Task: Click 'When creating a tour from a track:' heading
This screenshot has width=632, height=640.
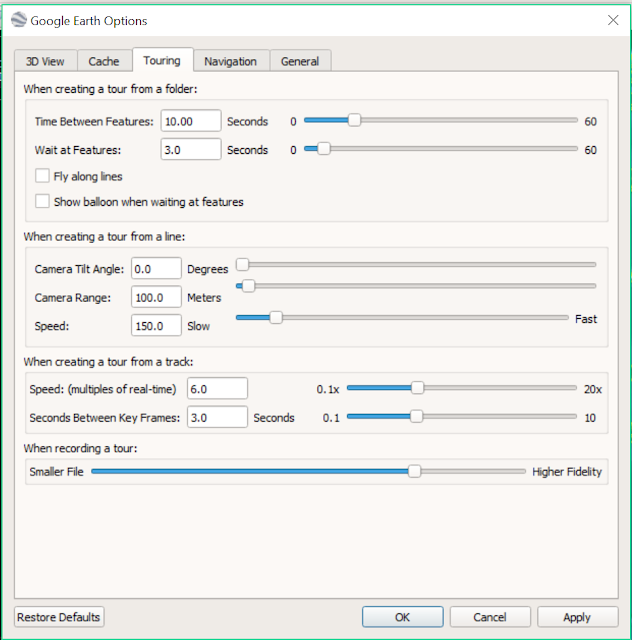Action: pyautogui.click(x=108, y=362)
